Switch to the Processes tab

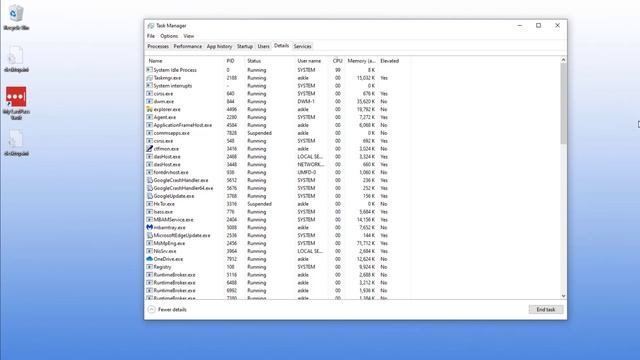158,46
